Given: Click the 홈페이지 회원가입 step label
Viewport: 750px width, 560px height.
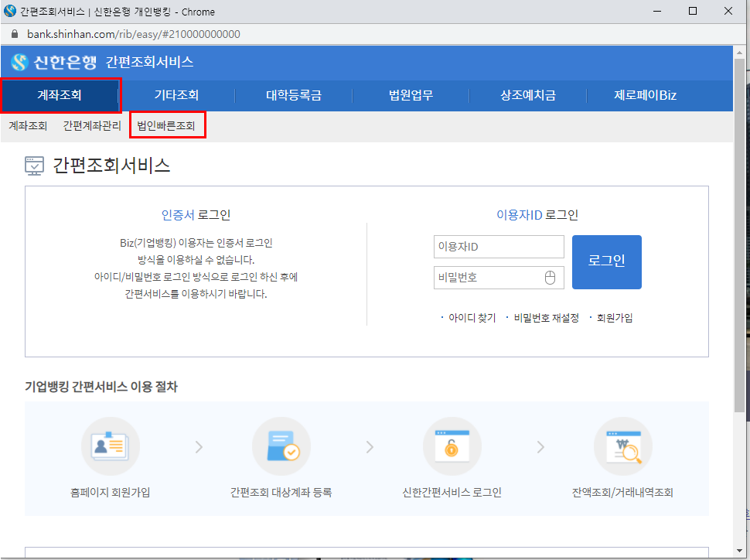Looking at the screenshot, I should point(111,492).
